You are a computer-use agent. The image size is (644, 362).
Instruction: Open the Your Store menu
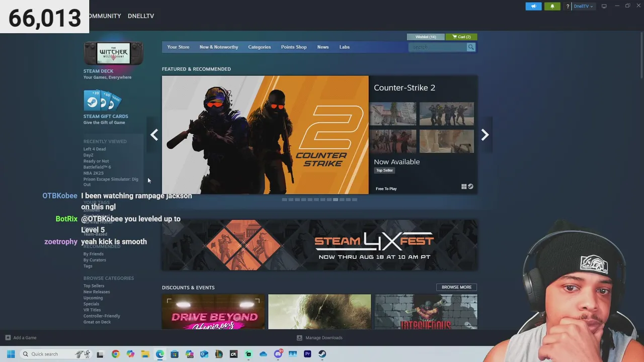[178, 47]
